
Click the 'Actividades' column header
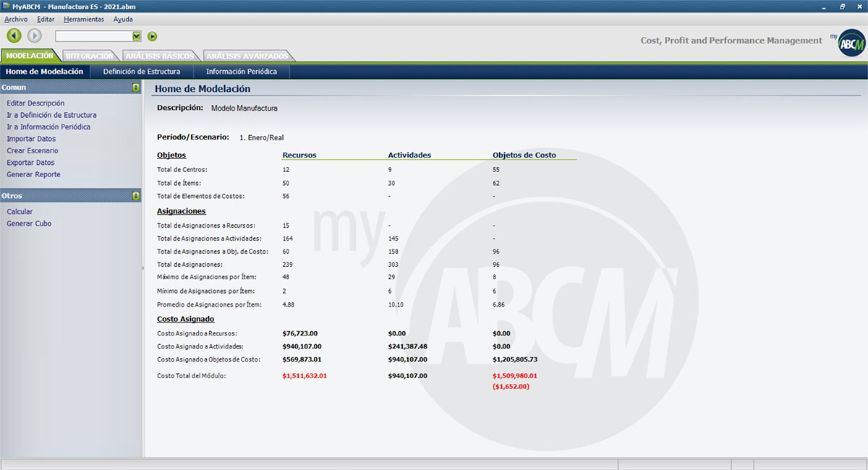[x=409, y=155]
